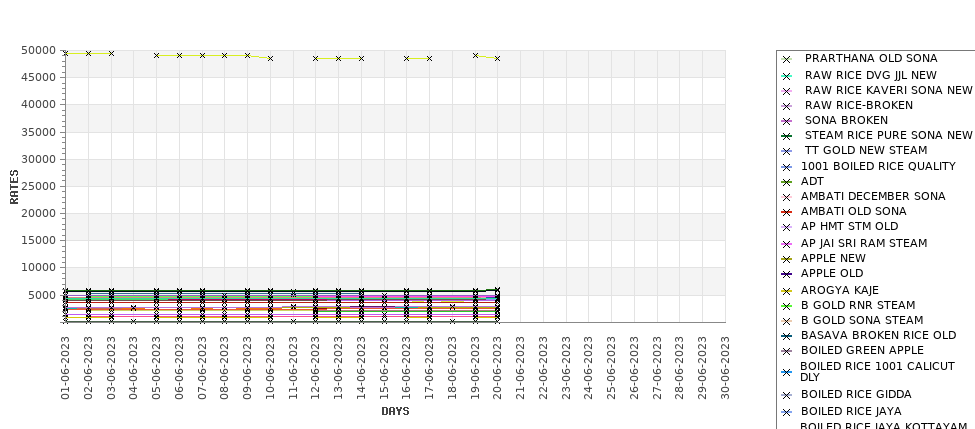Click APPLE OLD legend label
The height and width of the screenshot is (429, 975).
(832, 273)
